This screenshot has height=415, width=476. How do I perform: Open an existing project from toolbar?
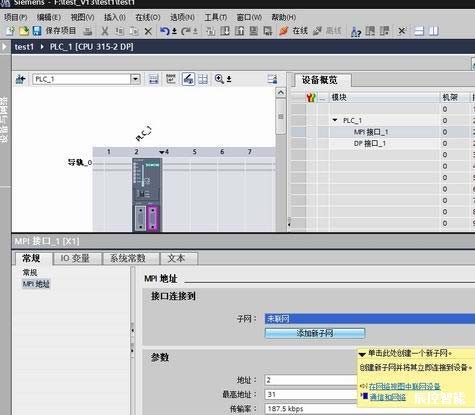tap(23, 31)
